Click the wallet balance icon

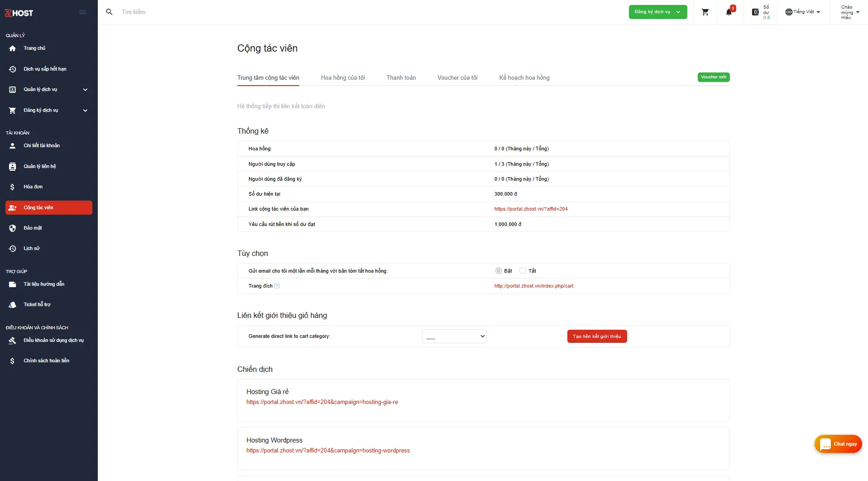[x=755, y=12]
